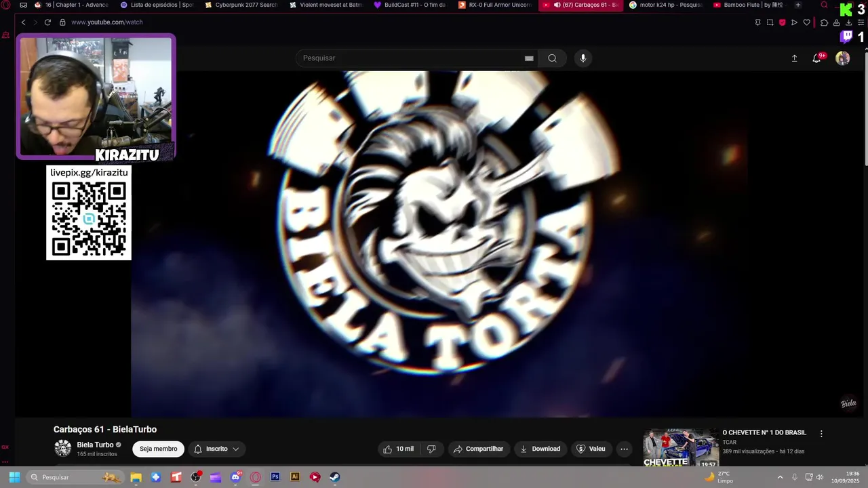This screenshot has width=868, height=488.
Task: Switch to the RX-0 Full Armor Unicorn tab
Action: (495, 5)
